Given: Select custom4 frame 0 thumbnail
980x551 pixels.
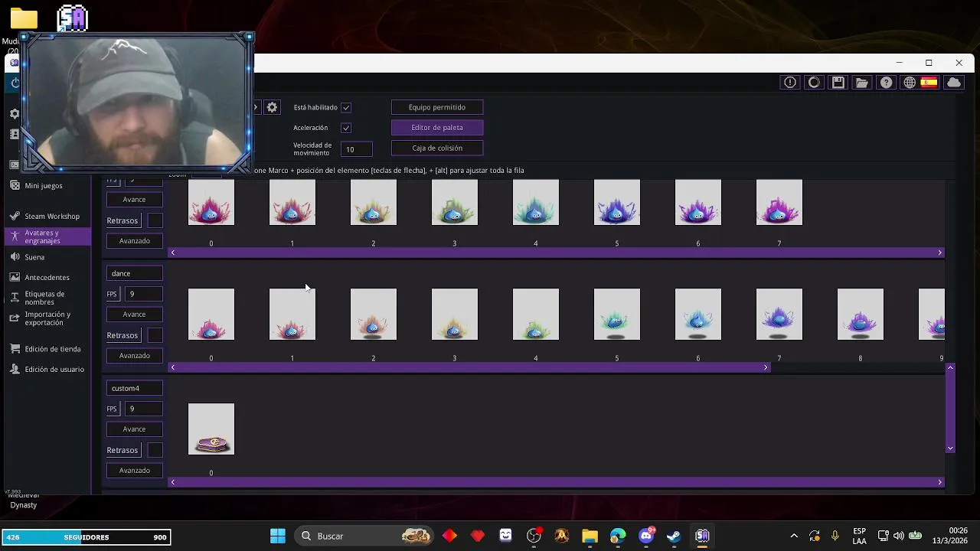Looking at the screenshot, I should point(211,429).
